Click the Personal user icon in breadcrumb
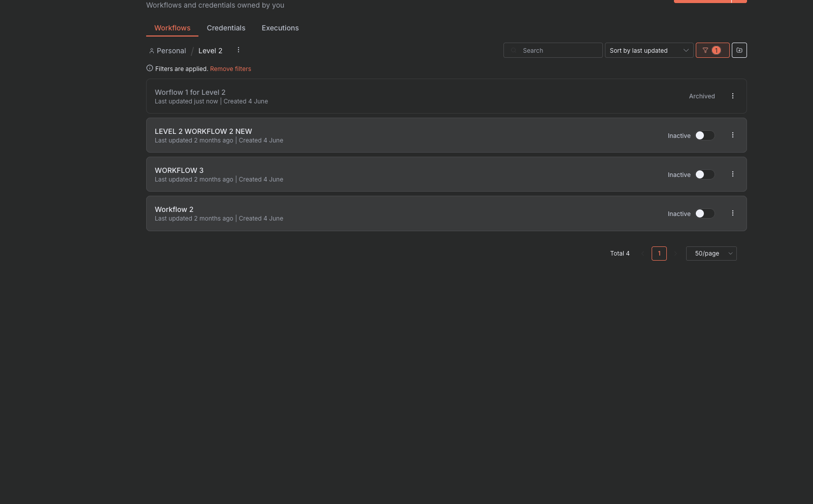Viewport: 813px width, 504px height. (x=151, y=51)
